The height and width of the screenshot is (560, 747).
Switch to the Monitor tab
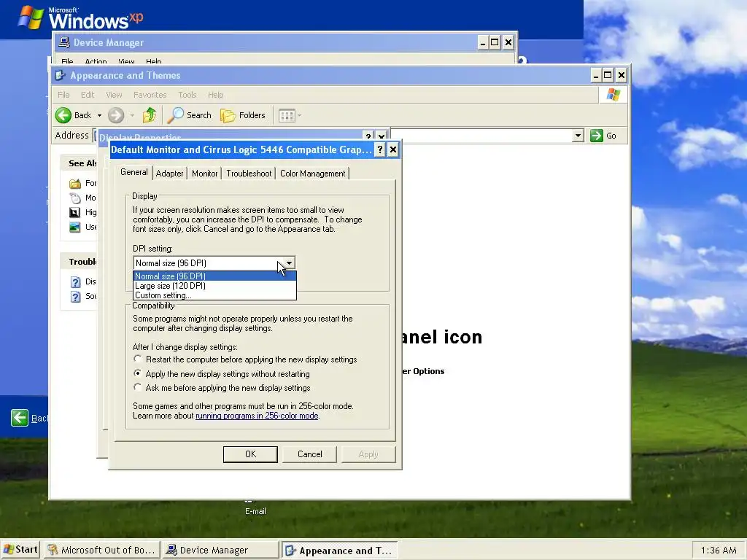[205, 174]
